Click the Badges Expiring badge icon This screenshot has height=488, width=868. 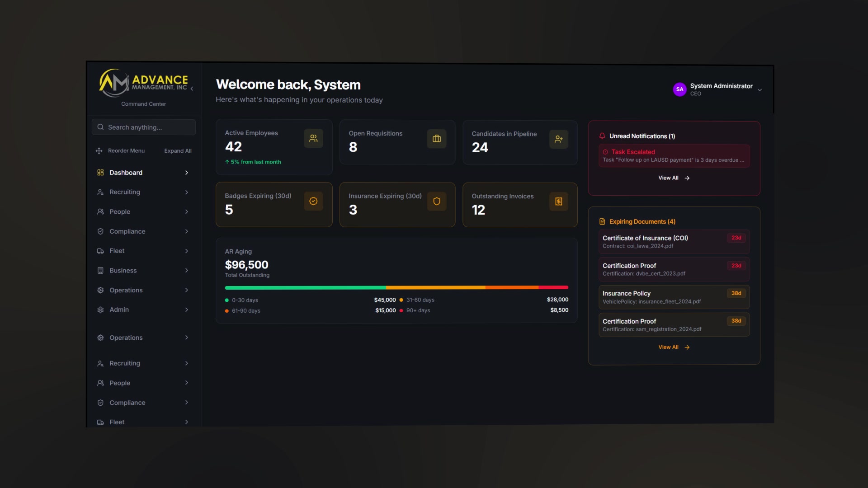[x=313, y=201]
